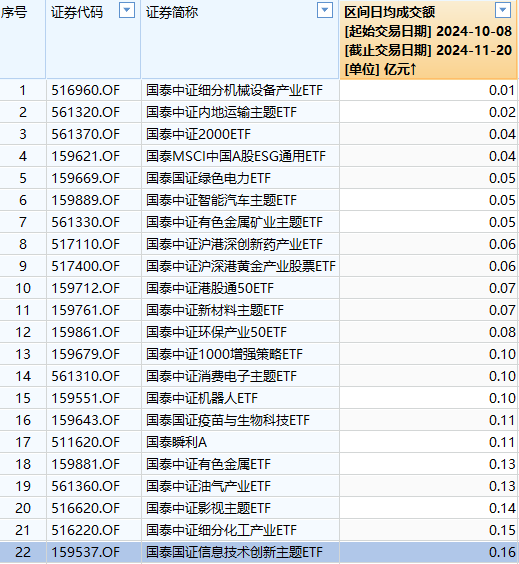The height and width of the screenshot is (564, 519).
Task: Click name 国泰中证有色金属矿业主题ETF
Action: (235, 222)
